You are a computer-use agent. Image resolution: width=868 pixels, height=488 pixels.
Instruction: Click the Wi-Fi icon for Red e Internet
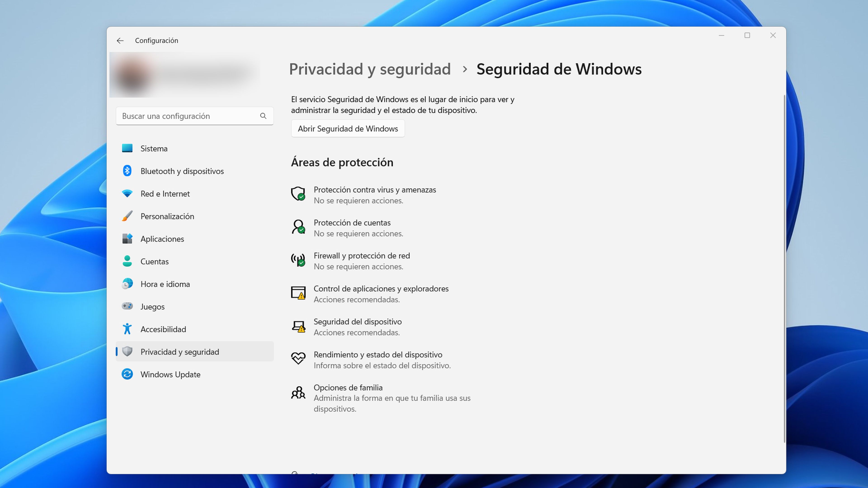[x=127, y=194]
